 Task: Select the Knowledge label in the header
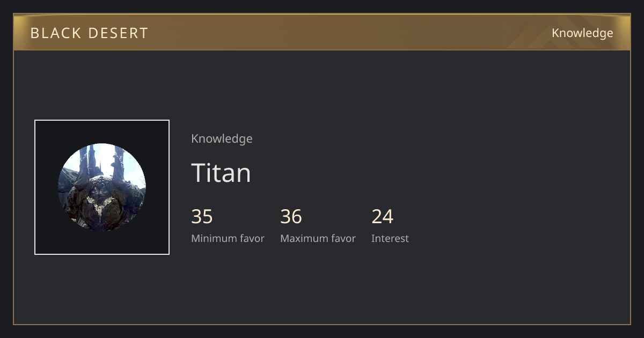(582, 33)
